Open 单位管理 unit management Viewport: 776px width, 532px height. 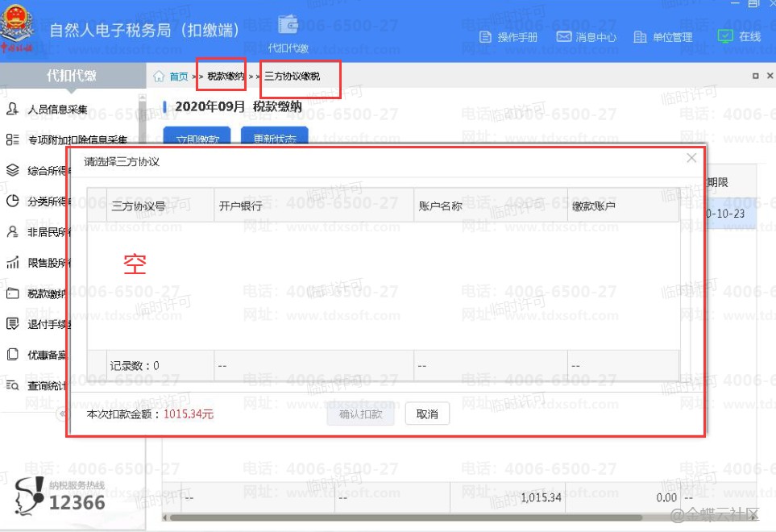click(663, 37)
